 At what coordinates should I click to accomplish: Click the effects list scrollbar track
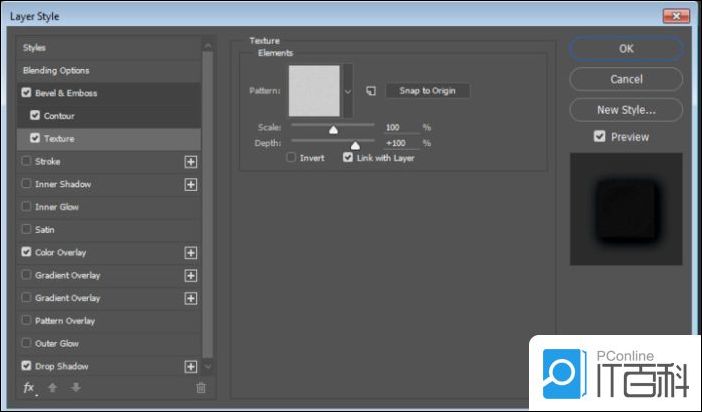[x=208, y=204]
